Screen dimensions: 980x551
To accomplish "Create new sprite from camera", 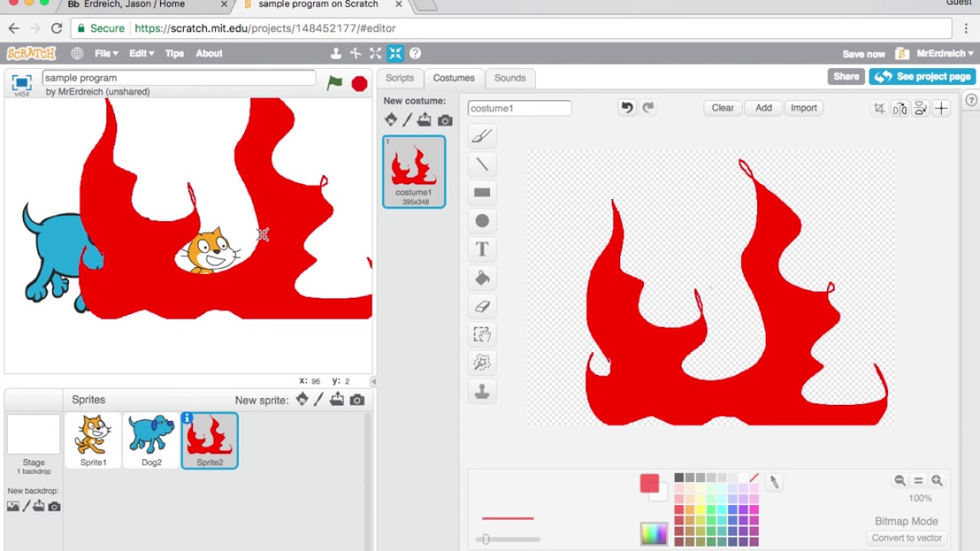I will coord(357,400).
